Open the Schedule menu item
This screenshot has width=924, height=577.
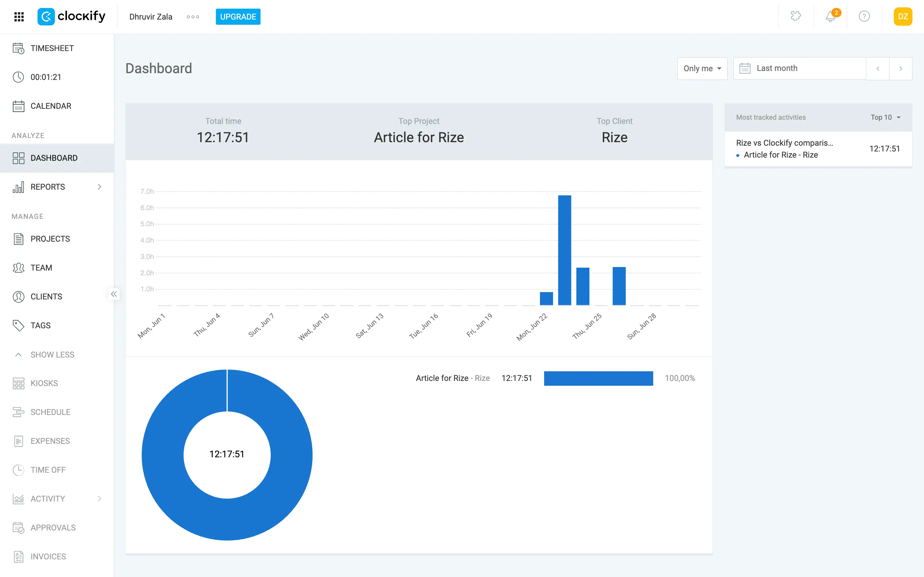point(57,412)
